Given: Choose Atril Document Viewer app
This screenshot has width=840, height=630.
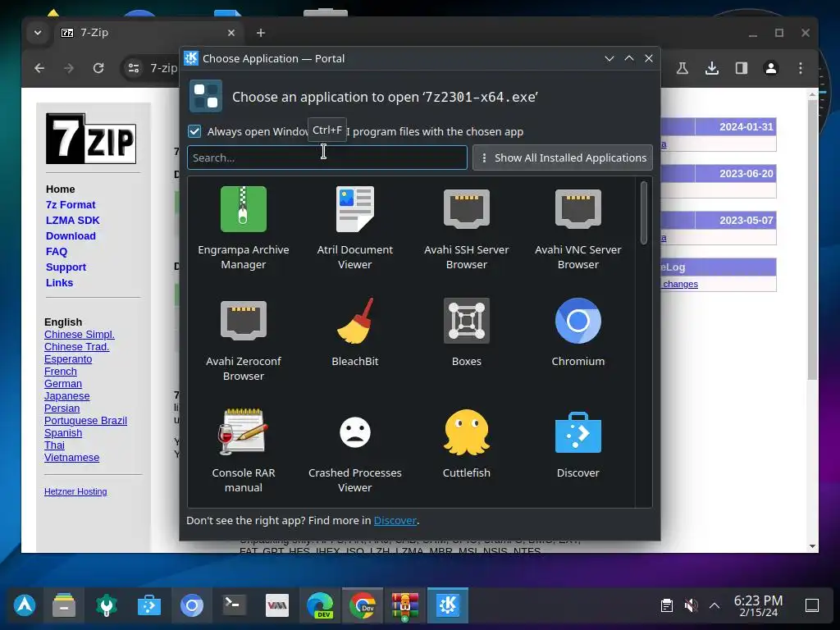Looking at the screenshot, I should 354,228.
